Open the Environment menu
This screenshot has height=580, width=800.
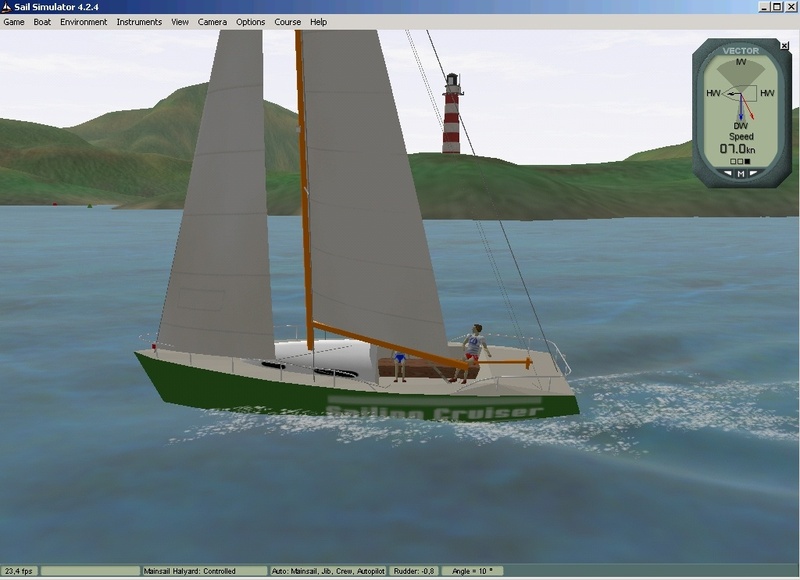83,22
